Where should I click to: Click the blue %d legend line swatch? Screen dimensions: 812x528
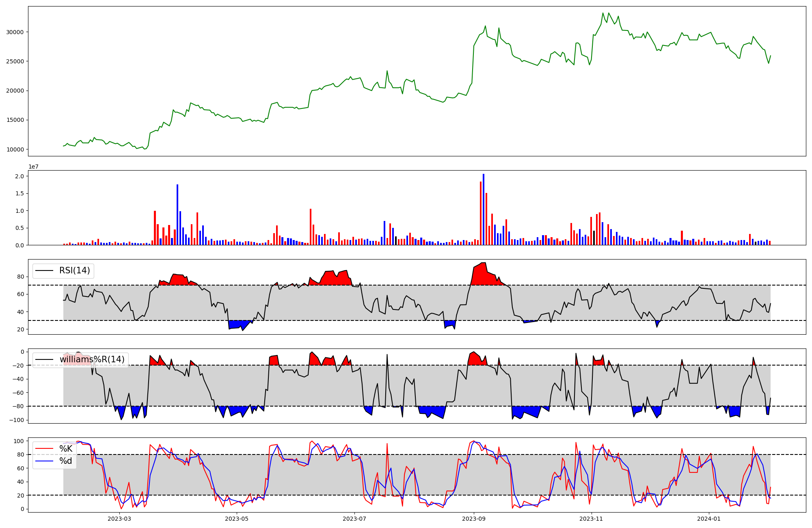pyautogui.click(x=44, y=461)
